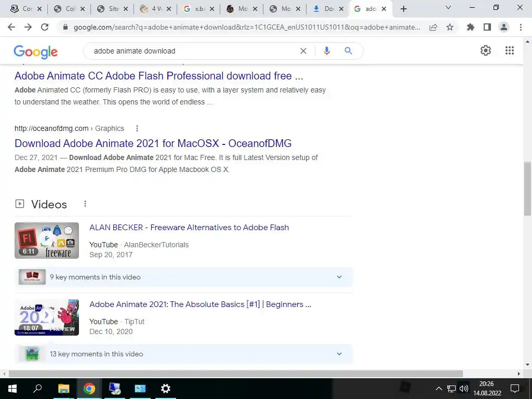Click the remote desktop taskbar icon
The width and height of the screenshot is (532, 399).
coord(114,389)
